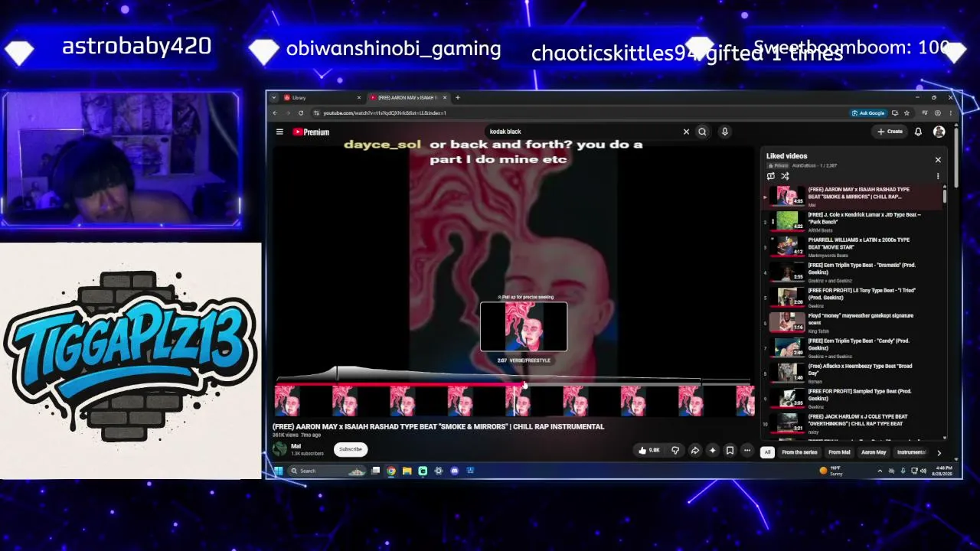This screenshot has height=551, width=980.
Task: Open the taskbar Settings gear app
Action: click(x=439, y=471)
